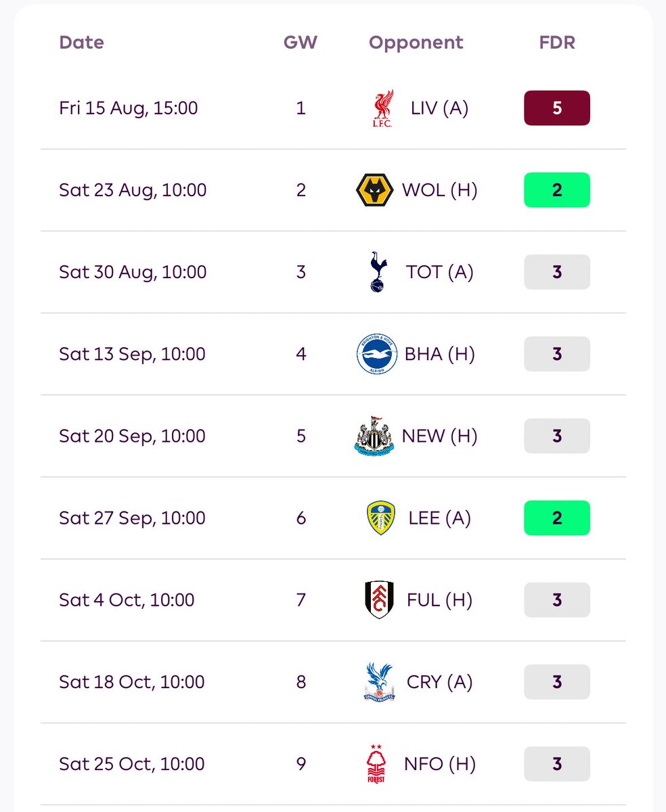Click the Leeds United badge
The image size is (666, 812).
[x=380, y=518]
